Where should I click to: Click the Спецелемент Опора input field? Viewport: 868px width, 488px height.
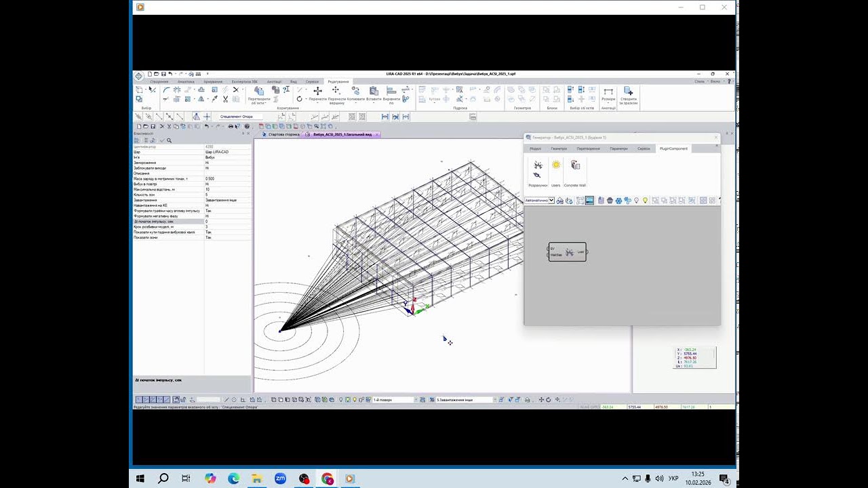(x=241, y=117)
